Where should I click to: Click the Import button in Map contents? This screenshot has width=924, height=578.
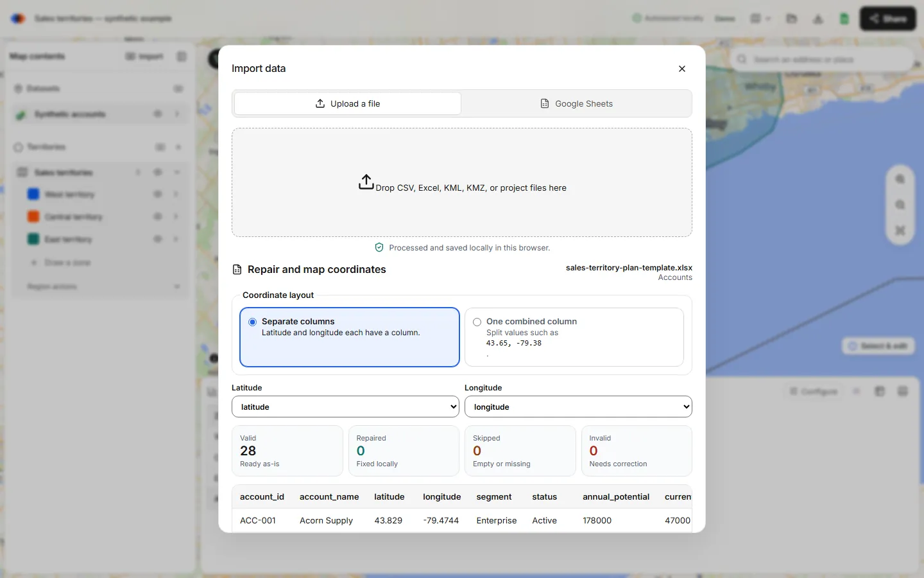pos(145,57)
